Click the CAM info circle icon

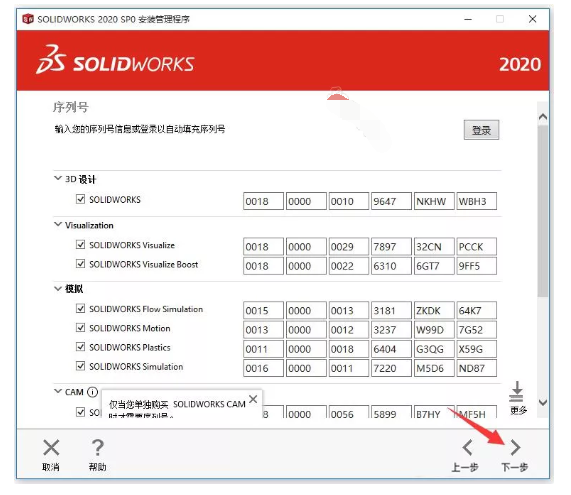coord(92,392)
